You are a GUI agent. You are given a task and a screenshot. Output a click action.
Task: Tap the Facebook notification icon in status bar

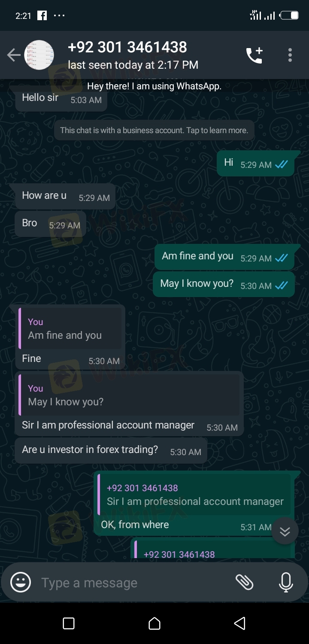coord(42,16)
